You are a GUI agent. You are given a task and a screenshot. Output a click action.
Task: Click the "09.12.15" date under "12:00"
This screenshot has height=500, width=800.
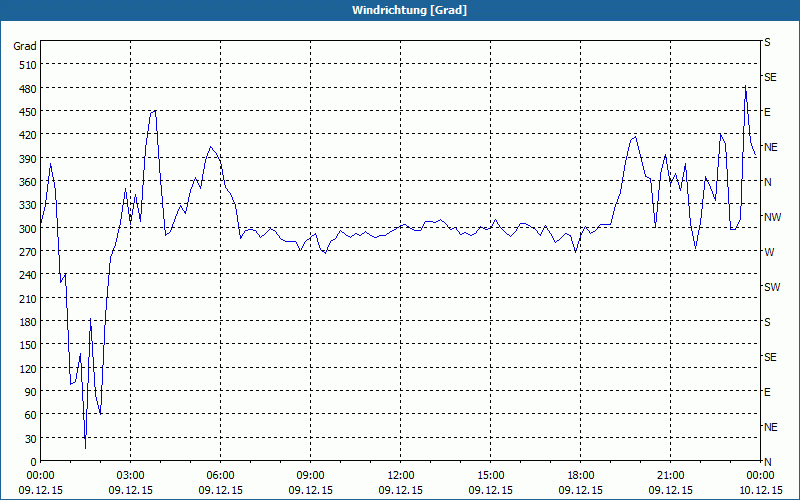pos(401,490)
